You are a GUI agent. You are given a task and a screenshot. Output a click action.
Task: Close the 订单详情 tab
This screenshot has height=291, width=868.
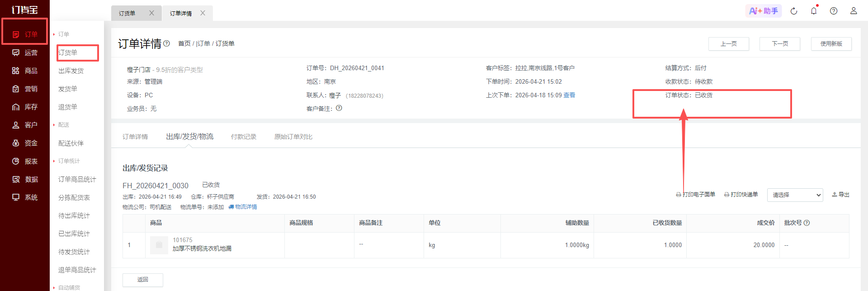[x=203, y=13]
